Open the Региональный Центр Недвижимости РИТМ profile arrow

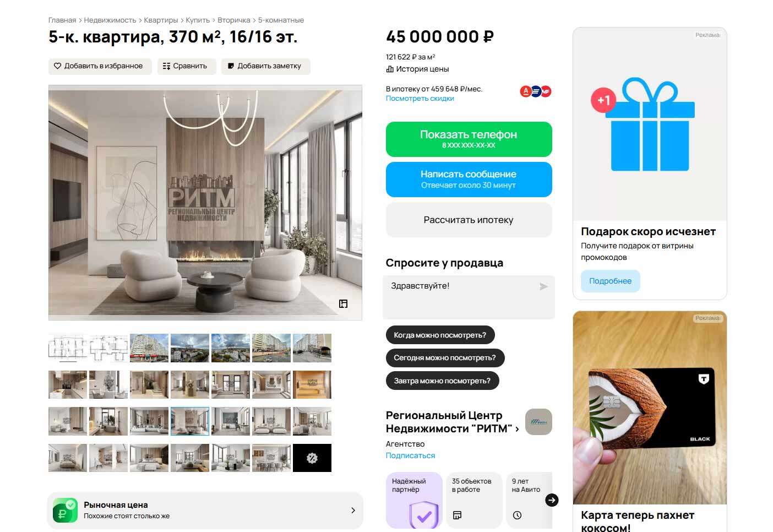coord(517,429)
